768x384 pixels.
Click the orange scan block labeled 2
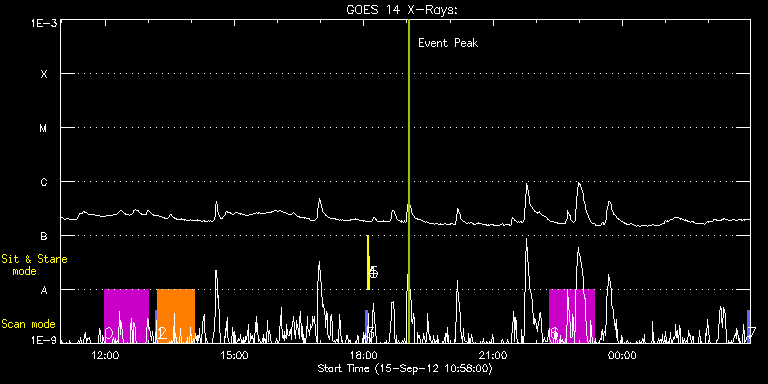[x=176, y=316]
